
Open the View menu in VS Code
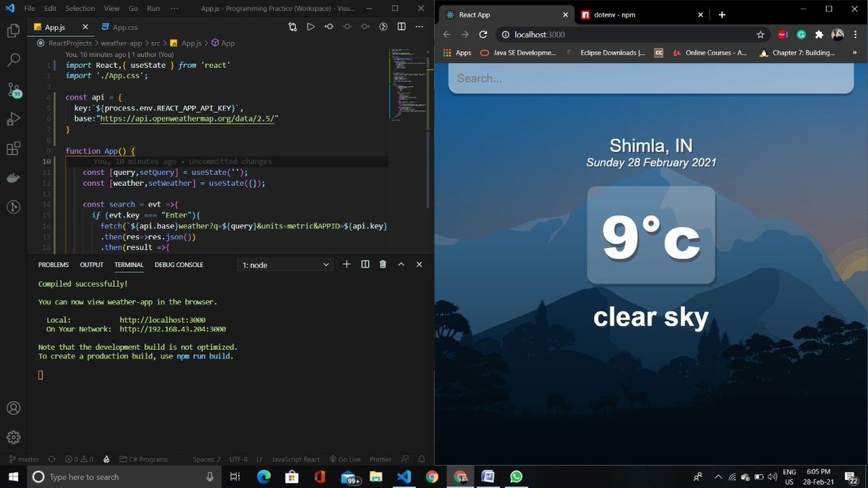pyautogui.click(x=111, y=8)
